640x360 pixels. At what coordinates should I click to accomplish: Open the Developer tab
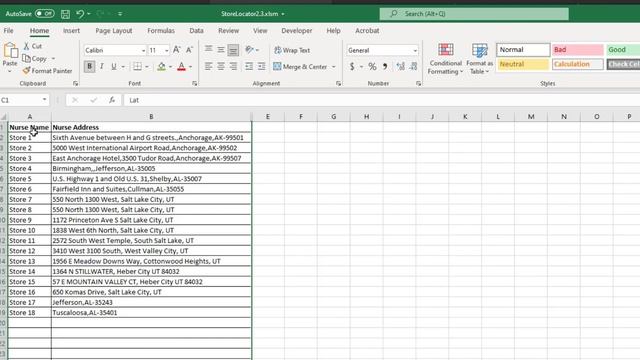click(296, 31)
